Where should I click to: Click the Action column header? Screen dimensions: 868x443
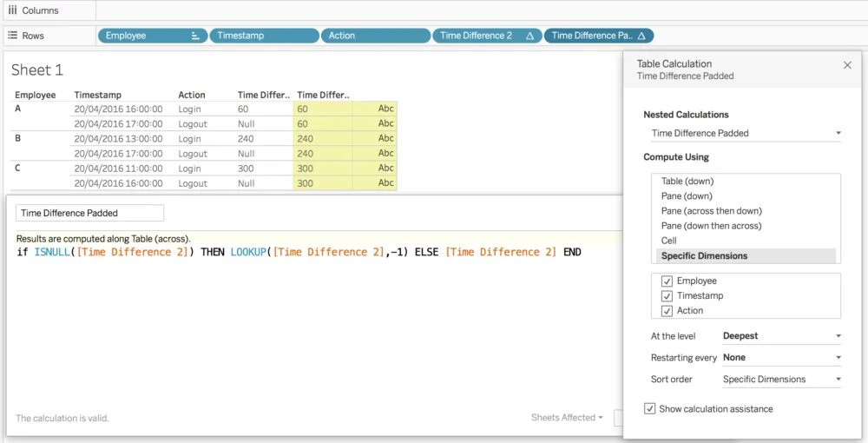pos(192,96)
